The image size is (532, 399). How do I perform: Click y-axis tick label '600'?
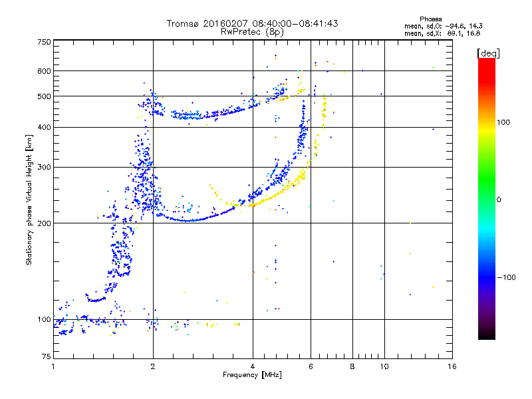pyautogui.click(x=45, y=71)
